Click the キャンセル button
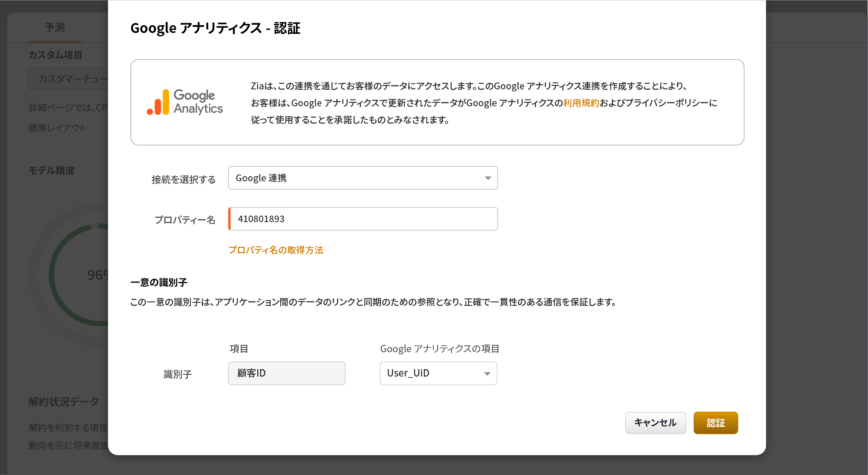 click(655, 423)
